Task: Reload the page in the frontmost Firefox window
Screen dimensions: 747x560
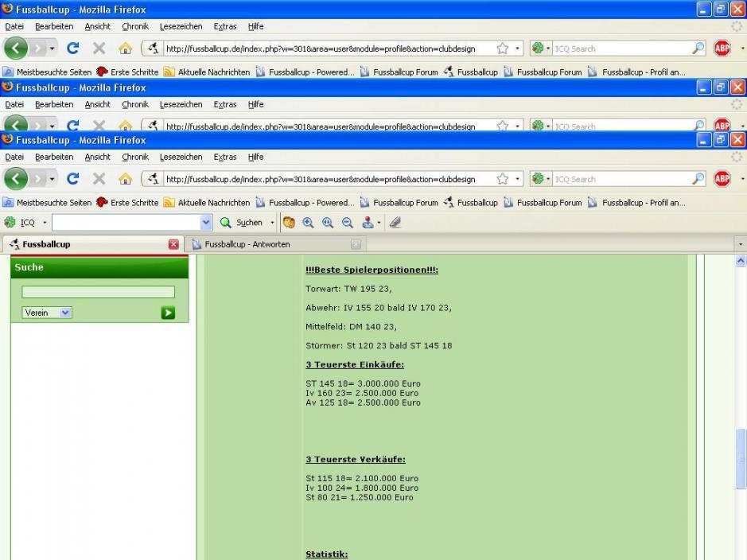Action: click(x=72, y=179)
